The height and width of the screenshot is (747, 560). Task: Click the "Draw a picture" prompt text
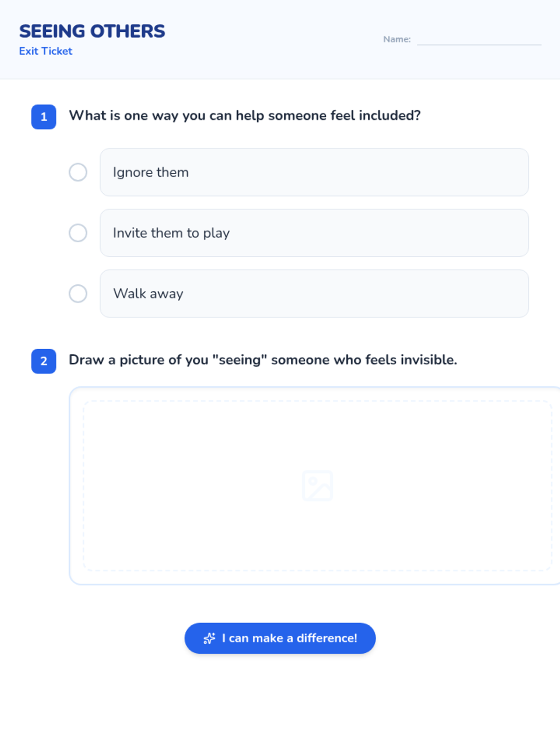pyautogui.click(x=263, y=360)
